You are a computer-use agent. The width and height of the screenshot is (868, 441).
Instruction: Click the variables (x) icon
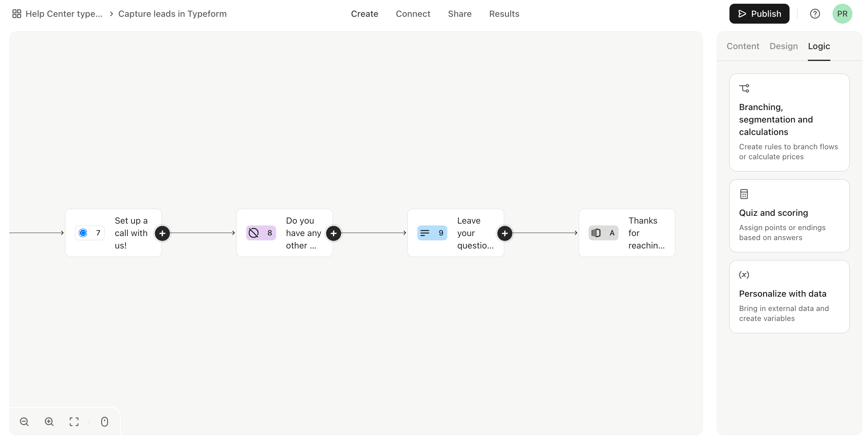pyautogui.click(x=744, y=275)
